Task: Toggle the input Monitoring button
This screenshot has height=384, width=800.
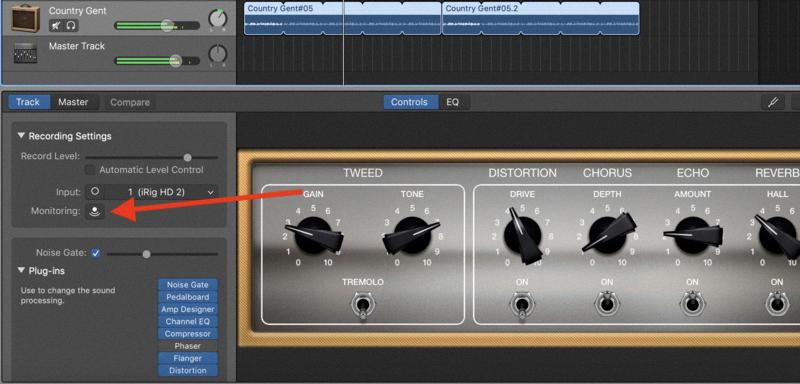Action: tap(95, 211)
